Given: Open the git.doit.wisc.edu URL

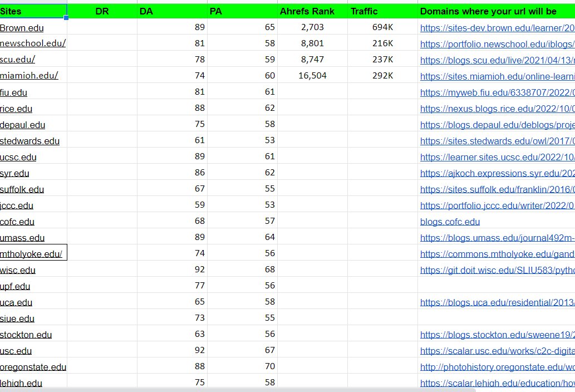Looking at the screenshot, I should click(497, 270).
